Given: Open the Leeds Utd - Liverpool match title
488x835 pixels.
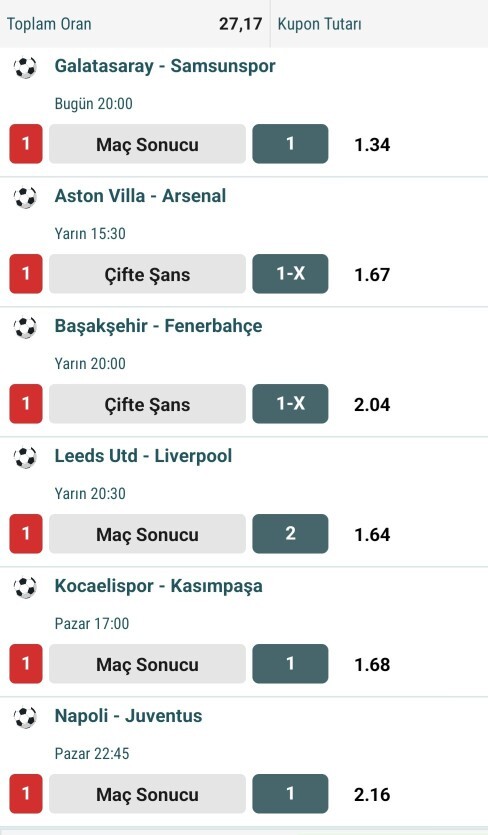Looking at the screenshot, I should coord(143,456).
